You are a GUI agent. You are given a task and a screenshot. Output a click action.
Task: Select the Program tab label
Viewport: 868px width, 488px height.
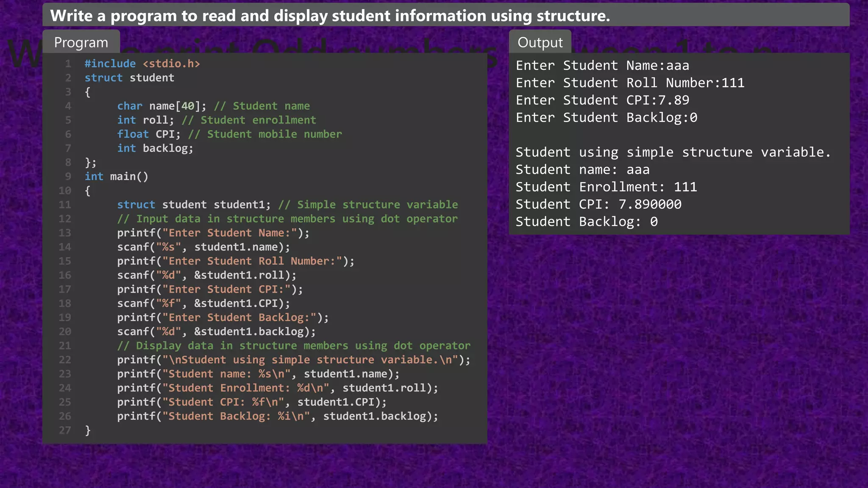(x=81, y=42)
